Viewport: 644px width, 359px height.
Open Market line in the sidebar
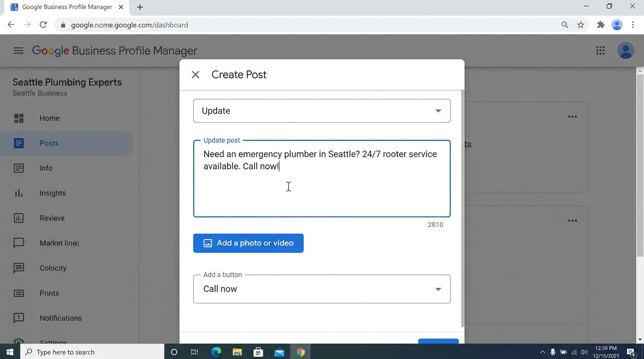[67, 243]
